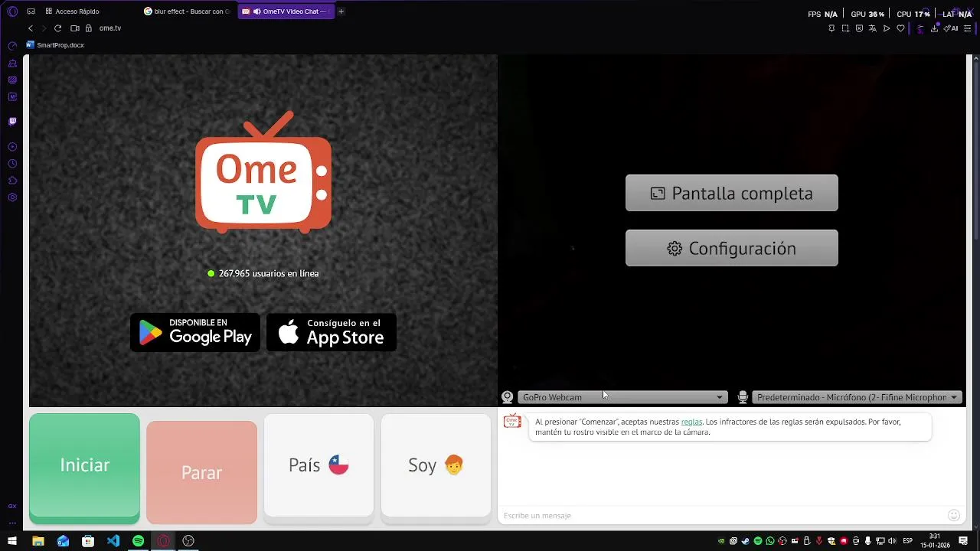Open the downloads icon in toolbar
The image size is (980, 551).
click(x=934, y=28)
